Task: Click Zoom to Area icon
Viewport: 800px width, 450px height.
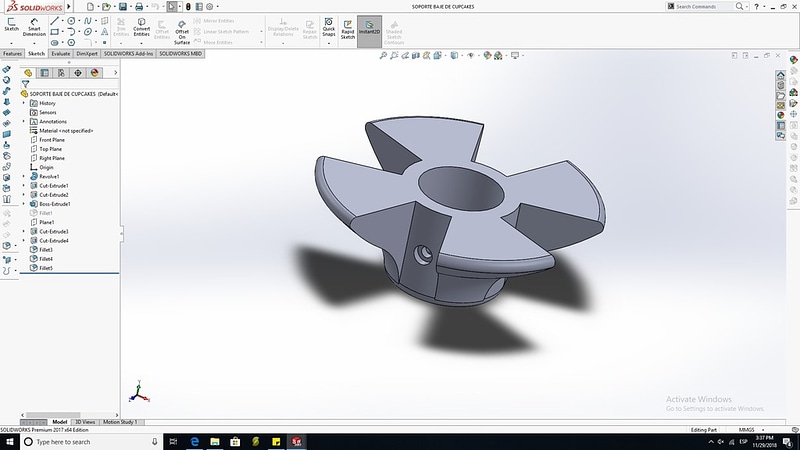Action: pyautogui.click(x=394, y=56)
